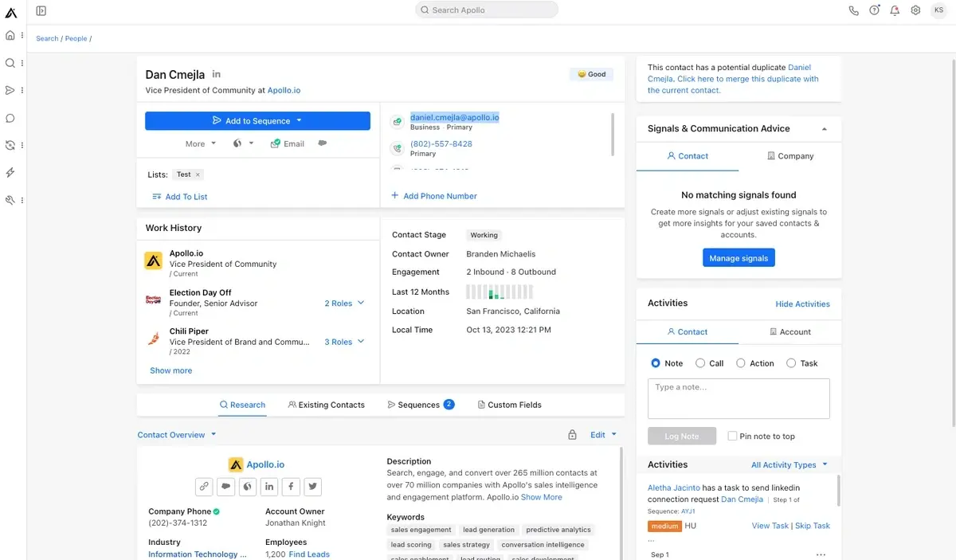The height and width of the screenshot is (560, 956).
Task: Open Apollo.io company Twitter icon
Action: pos(312,486)
